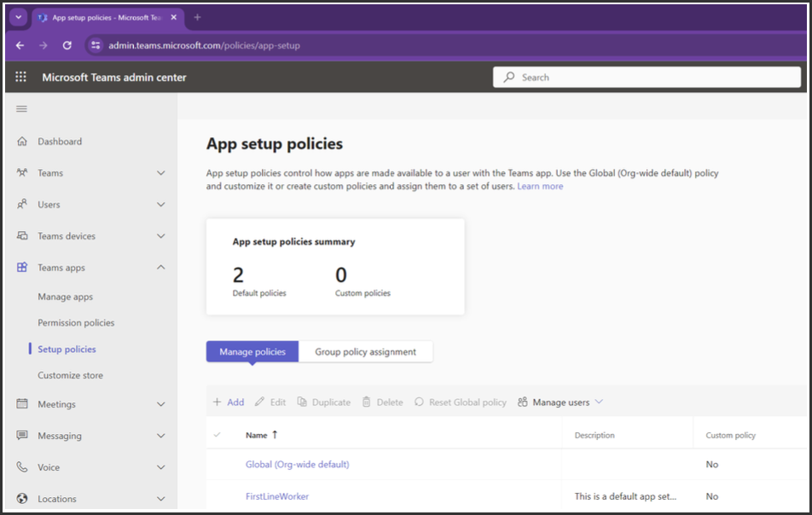Click the Locations globe icon
The height and width of the screenshot is (515, 812).
point(22,499)
